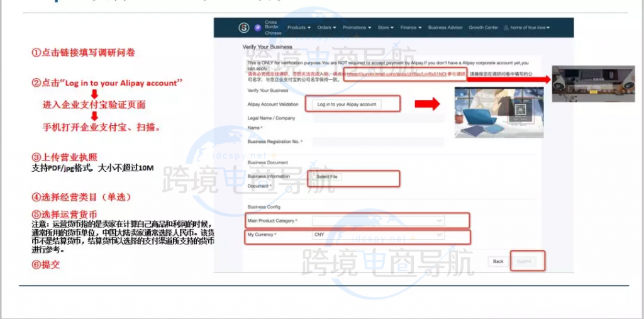The height and width of the screenshot is (319, 644).
Task: Click the Select File button
Action: tap(327, 177)
